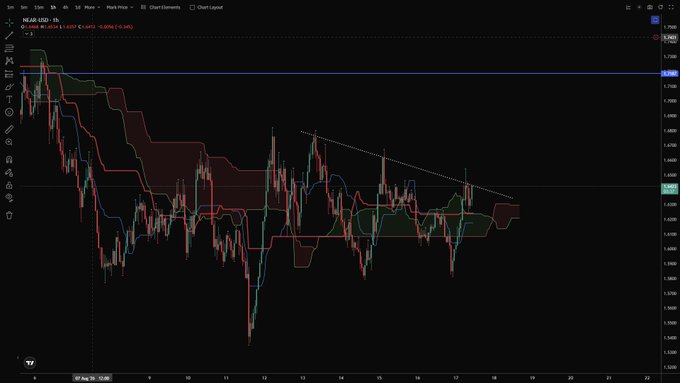
Task: Toggle hide all drawings eye icon
Action: coord(9,198)
